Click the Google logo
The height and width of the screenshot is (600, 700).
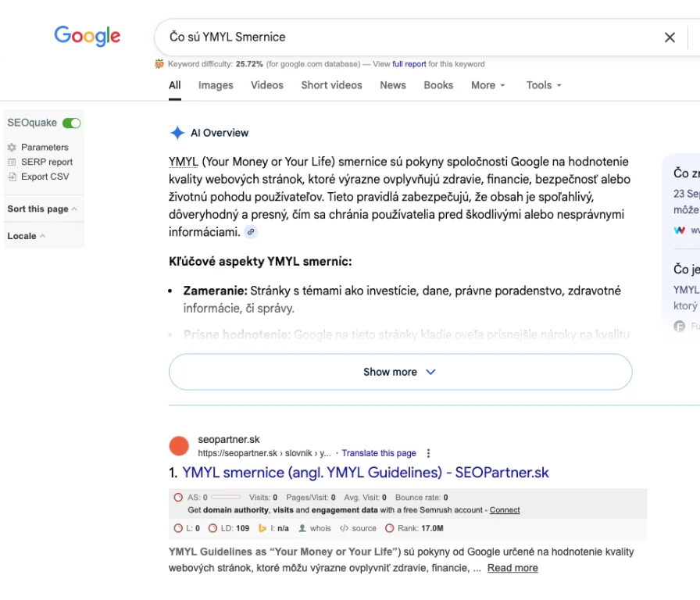coord(87,36)
